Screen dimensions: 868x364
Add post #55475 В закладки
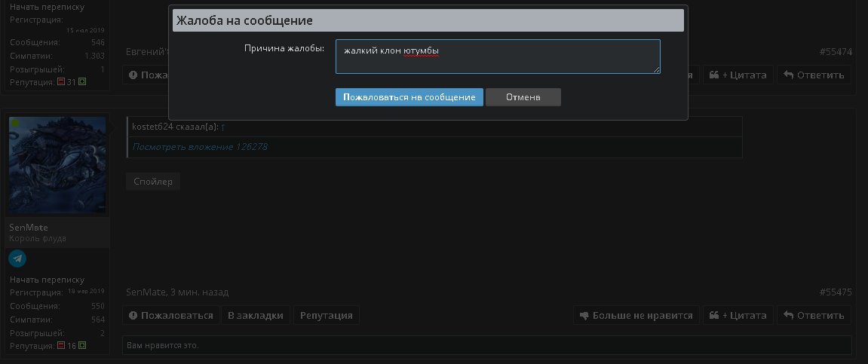255,315
